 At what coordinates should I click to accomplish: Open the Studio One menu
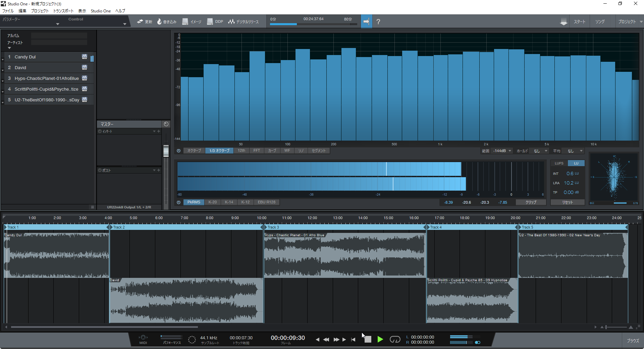coord(101,11)
